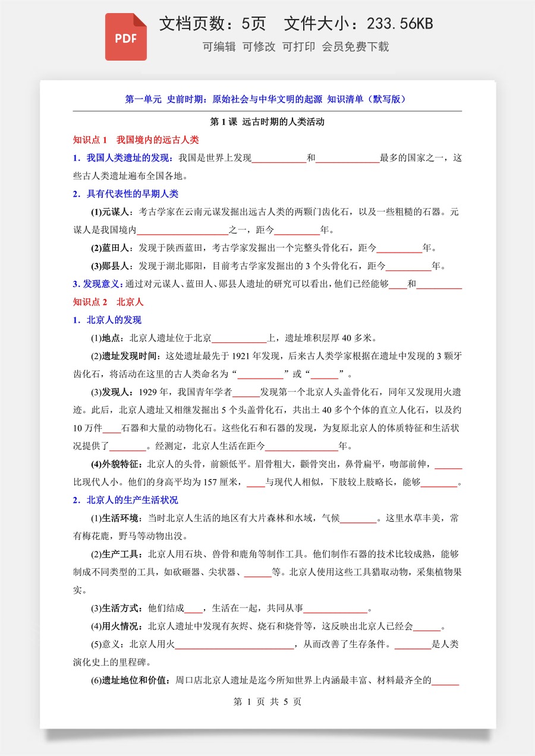Click the '可打印' label
This screenshot has width=535, height=756.
pos(298,47)
